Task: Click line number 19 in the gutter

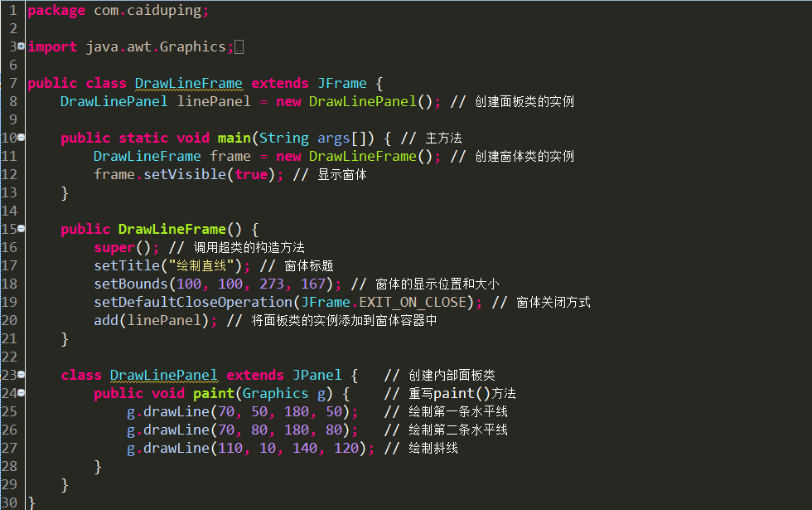Action: (x=9, y=302)
